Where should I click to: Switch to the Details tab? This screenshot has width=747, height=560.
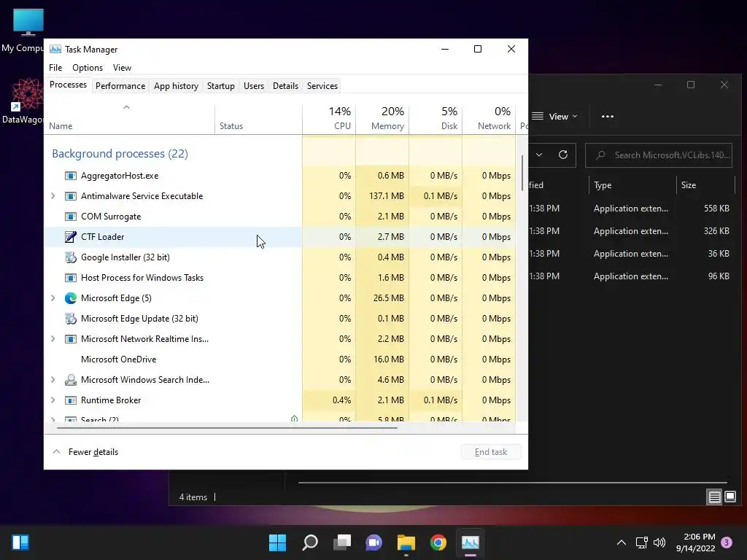(285, 86)
